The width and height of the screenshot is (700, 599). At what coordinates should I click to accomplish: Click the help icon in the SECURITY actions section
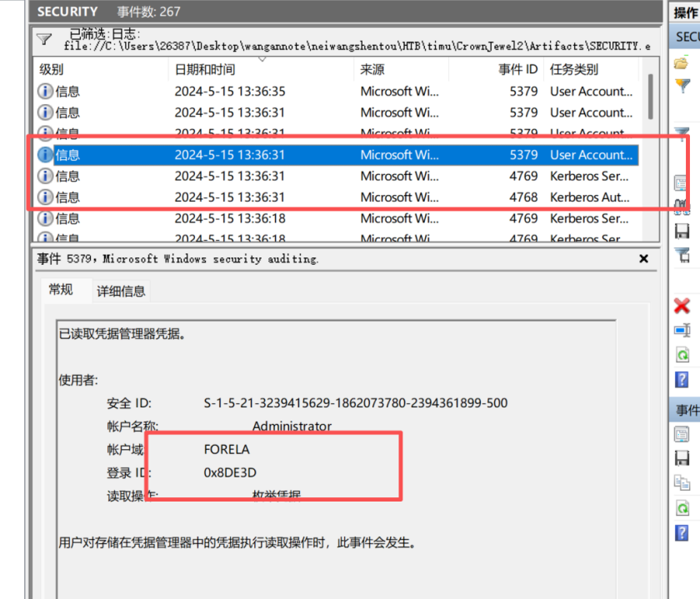[682, 380]
